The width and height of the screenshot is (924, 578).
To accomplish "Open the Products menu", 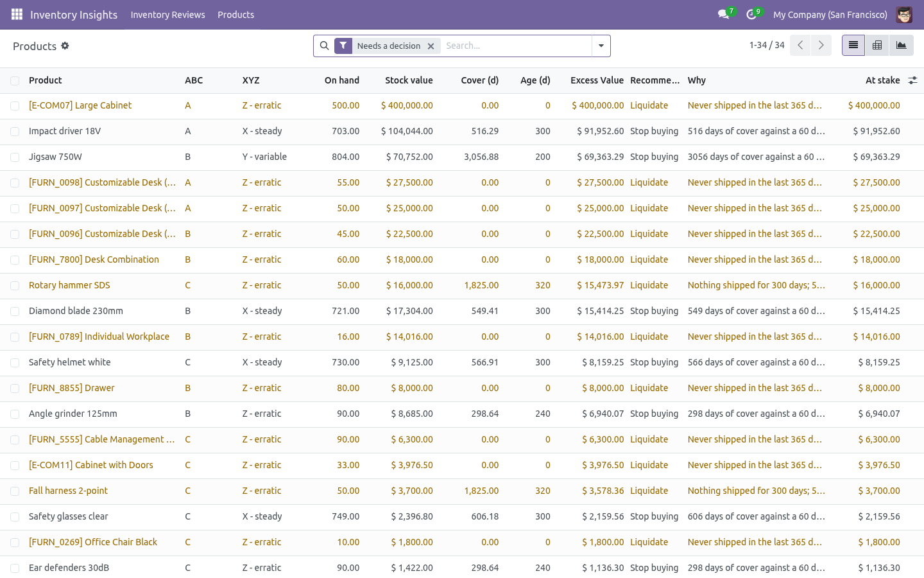I will pyautogui.click(x=235, y=14).
